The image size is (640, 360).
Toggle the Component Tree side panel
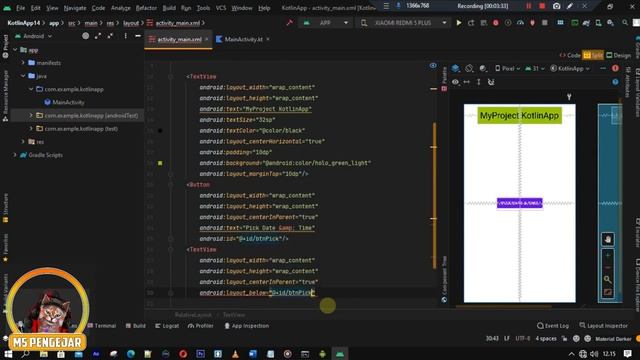(x=444, y=279)
